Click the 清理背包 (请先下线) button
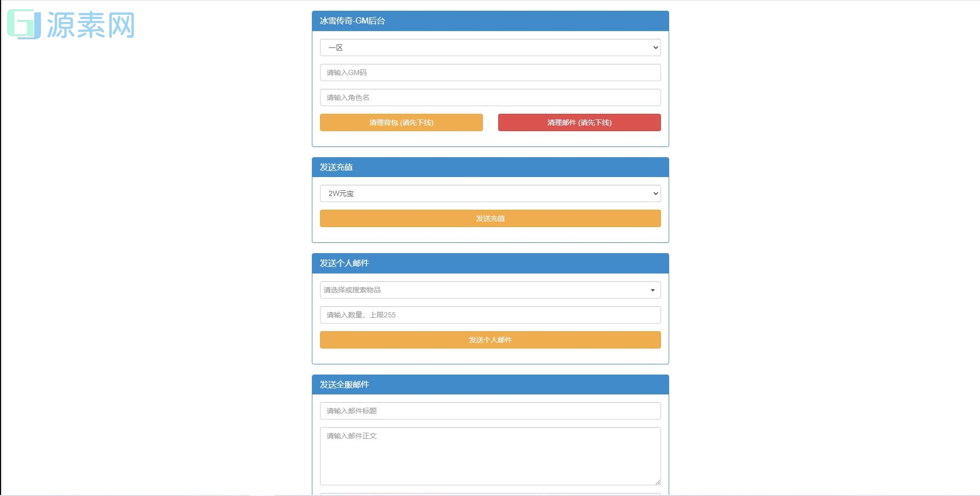The height and width of the screenshot is (496, 980). [401, 122]
